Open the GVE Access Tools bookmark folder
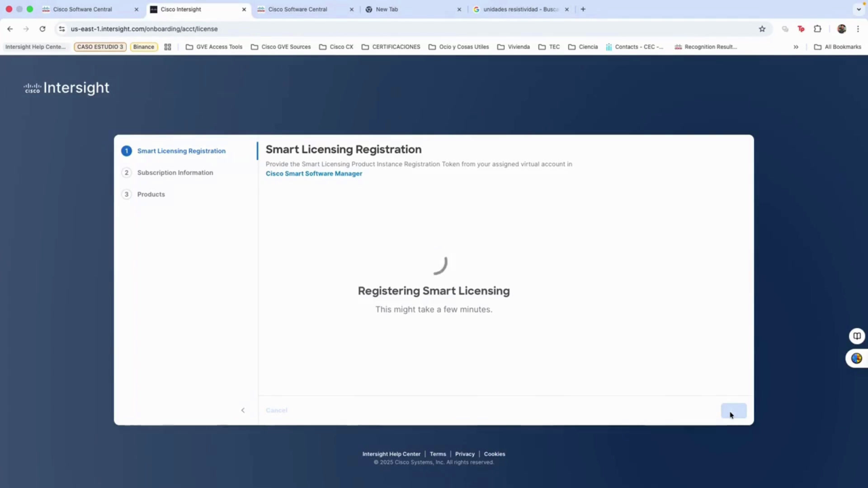Screen dimensions: 868x488 point(214,47)
